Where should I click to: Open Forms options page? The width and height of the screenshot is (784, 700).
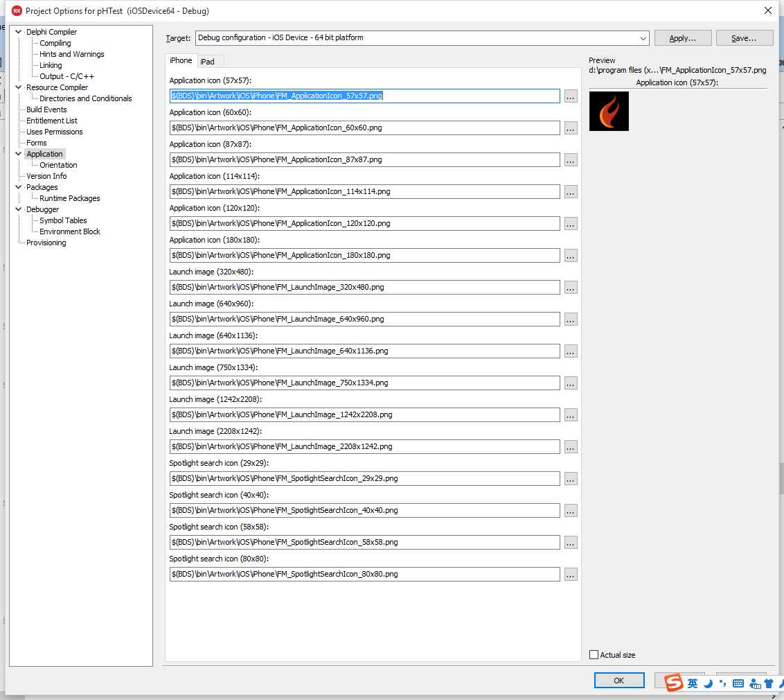[37, 143]
